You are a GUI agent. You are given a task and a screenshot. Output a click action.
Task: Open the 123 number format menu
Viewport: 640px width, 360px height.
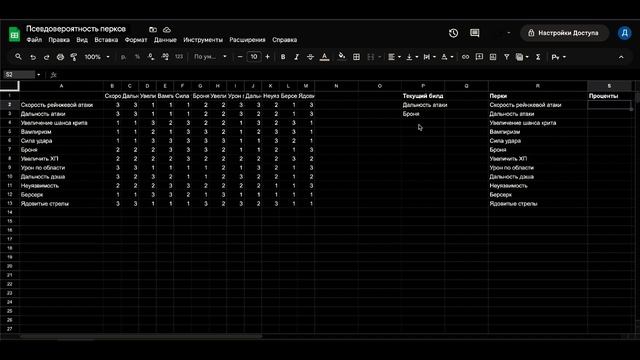pyautogui.click(x=179, y=57)
